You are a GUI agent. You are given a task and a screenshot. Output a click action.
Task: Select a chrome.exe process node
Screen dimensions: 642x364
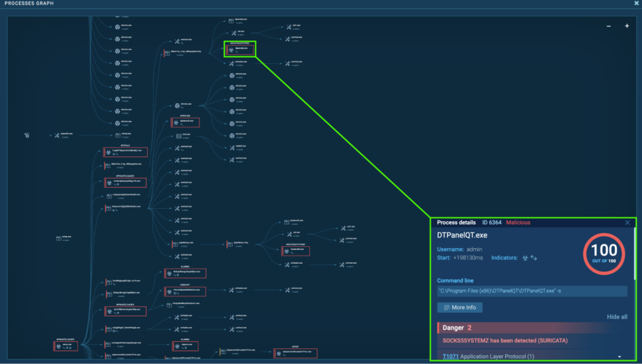tap(118, 26)
